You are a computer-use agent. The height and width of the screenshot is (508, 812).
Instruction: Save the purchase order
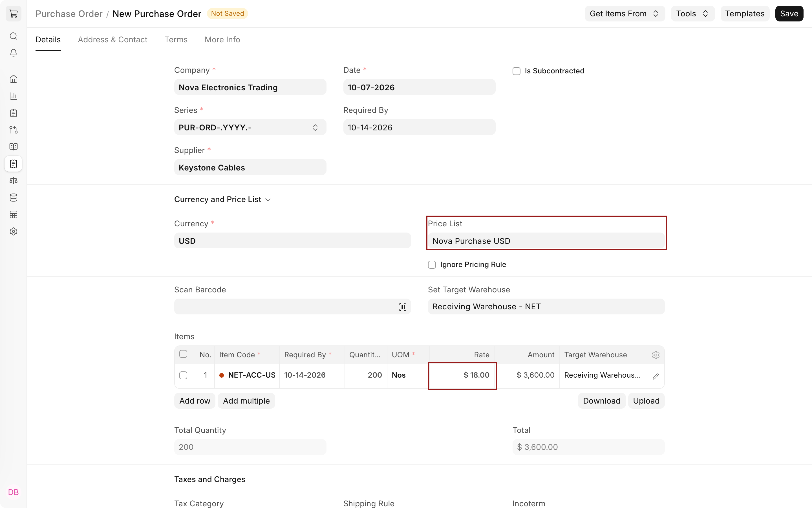[789, 14]
